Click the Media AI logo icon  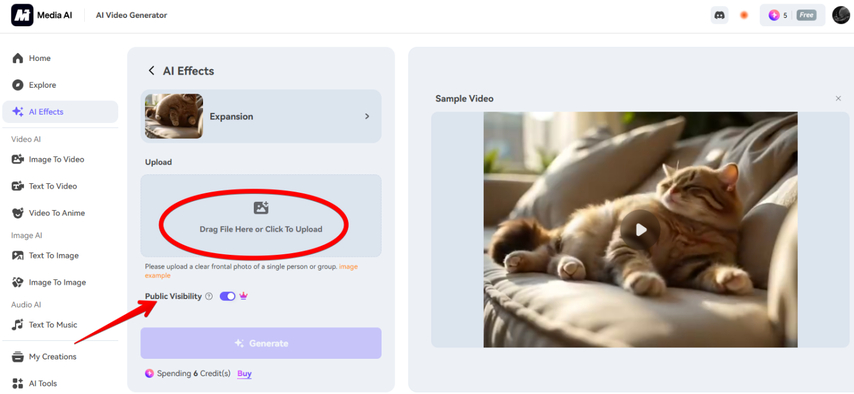coord(22,15)
